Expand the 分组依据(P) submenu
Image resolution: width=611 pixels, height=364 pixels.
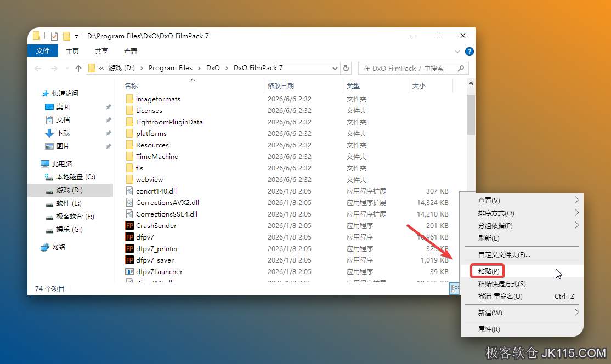(x=576, y=225)
